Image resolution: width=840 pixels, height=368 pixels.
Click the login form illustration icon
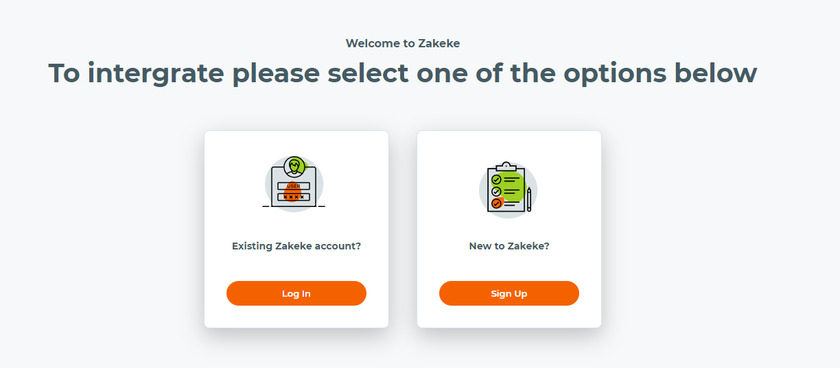point(294,184)
